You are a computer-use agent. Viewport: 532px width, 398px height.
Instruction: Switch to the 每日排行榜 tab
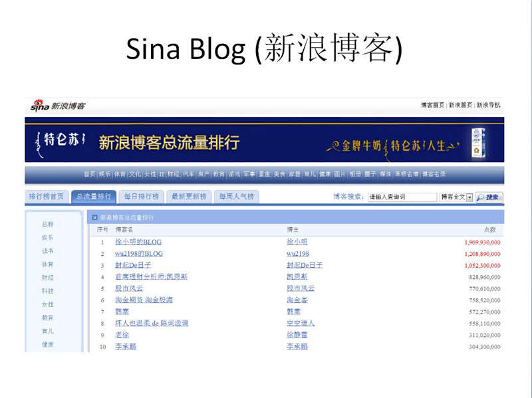tap(141, 197)
